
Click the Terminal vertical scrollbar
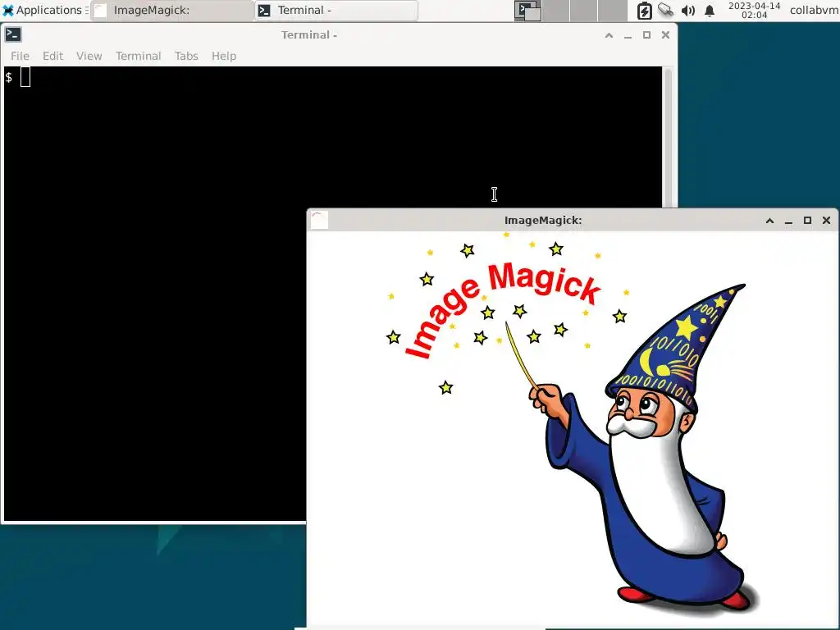pos(668,137)
